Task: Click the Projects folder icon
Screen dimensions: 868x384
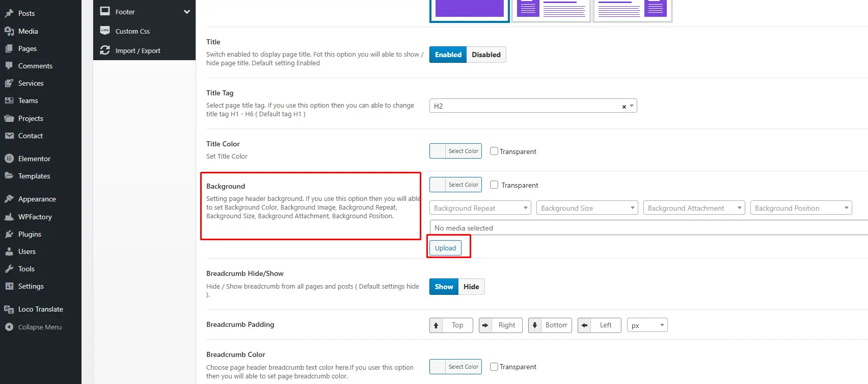Action: coord(9,118)
